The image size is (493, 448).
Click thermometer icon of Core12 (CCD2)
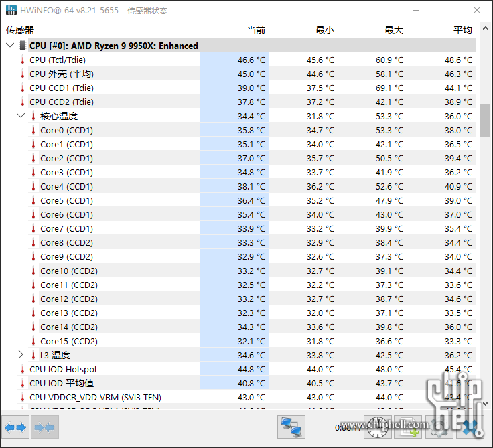coord(33,299)
